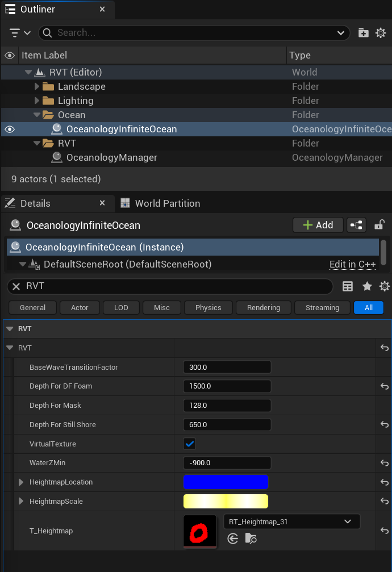392x572 pixels.
Task: Close the Outliner tab
Action: coord(102,9)
